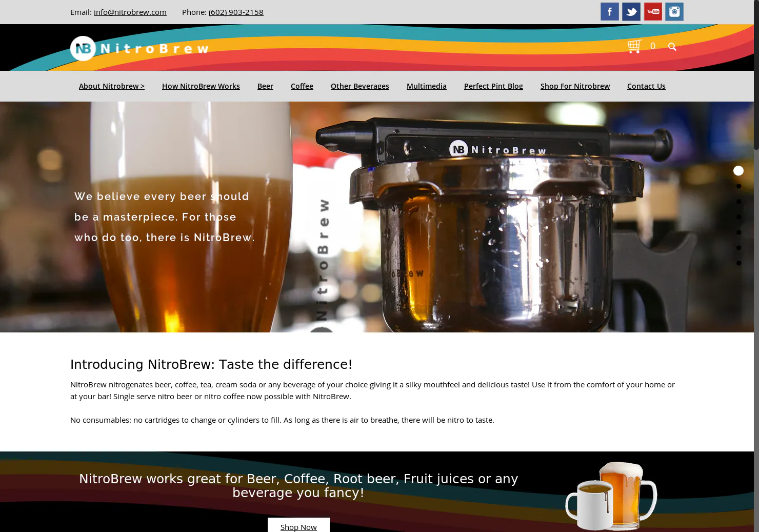759x532 pixels.
Task: Select the sixth slide indicator dot
Action: pos(738,248)
